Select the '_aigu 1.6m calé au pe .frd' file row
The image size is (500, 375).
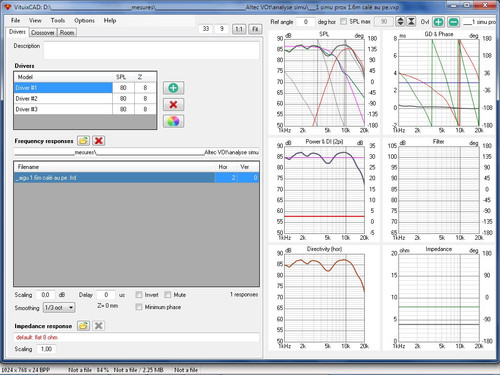pos(136,178)
